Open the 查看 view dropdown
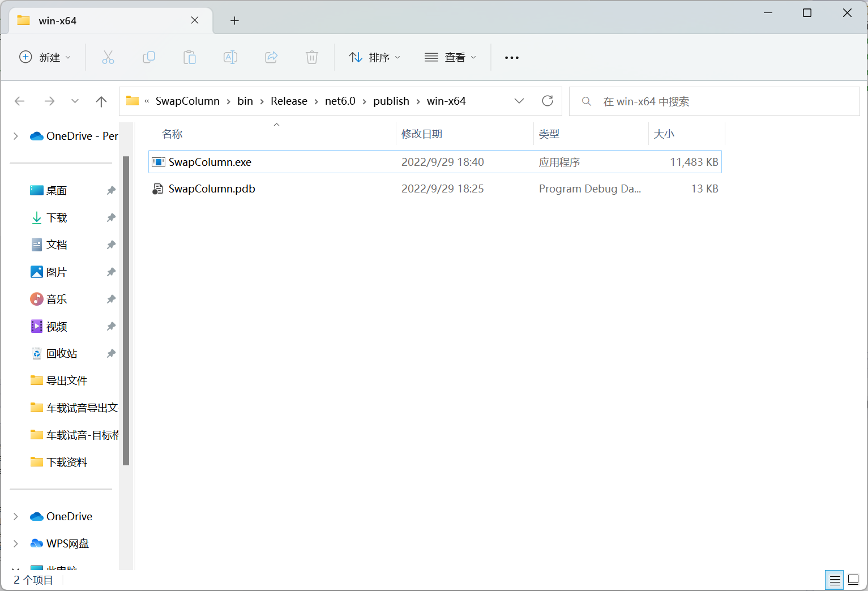868x591 pixels. pos(451,57)
